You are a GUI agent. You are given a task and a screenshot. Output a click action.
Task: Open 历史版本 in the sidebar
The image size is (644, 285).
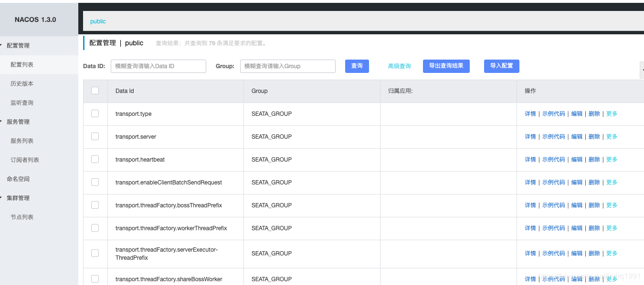click(x=22, y=83)
